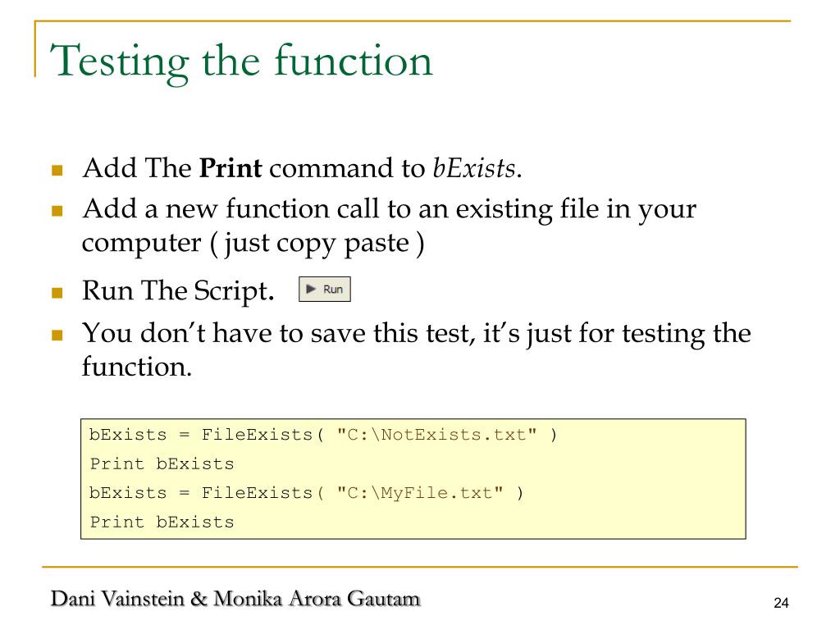
Task: Click the "Run The Script." text
Action: [178, 290]
